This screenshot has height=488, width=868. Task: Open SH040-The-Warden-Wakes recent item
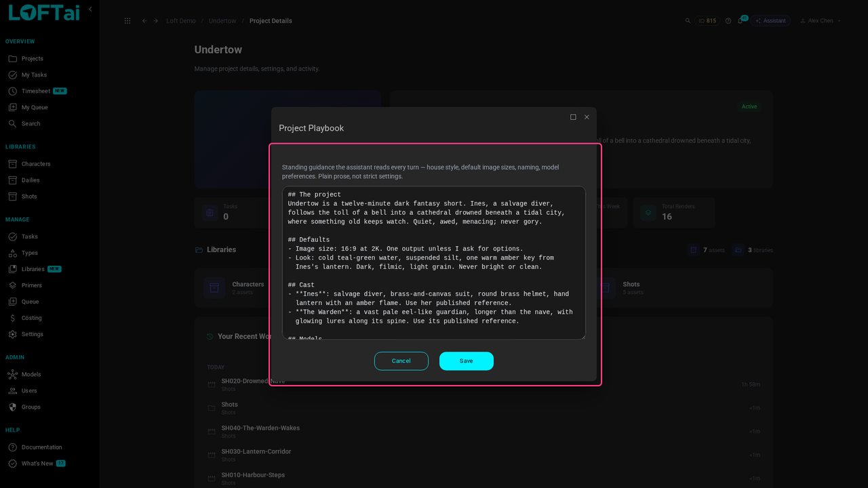(260, 428)
